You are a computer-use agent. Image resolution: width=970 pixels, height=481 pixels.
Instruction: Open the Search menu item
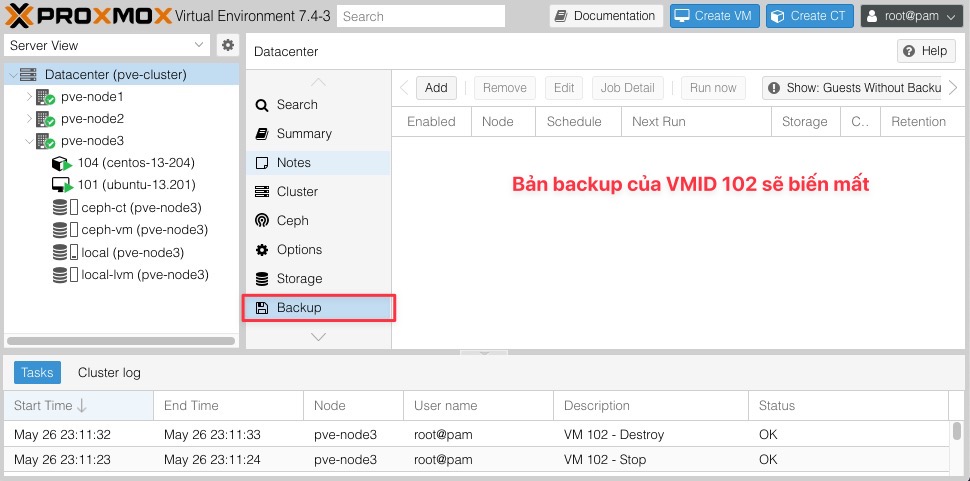(318, 104)
